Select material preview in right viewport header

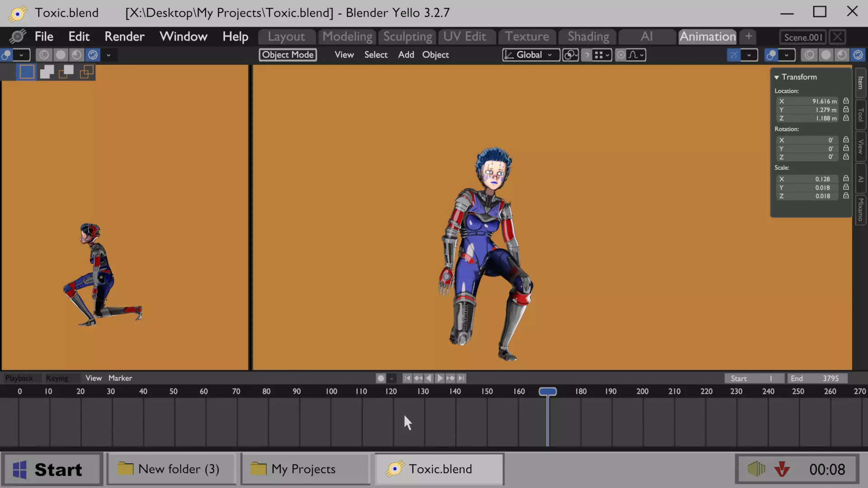(842, 55)
